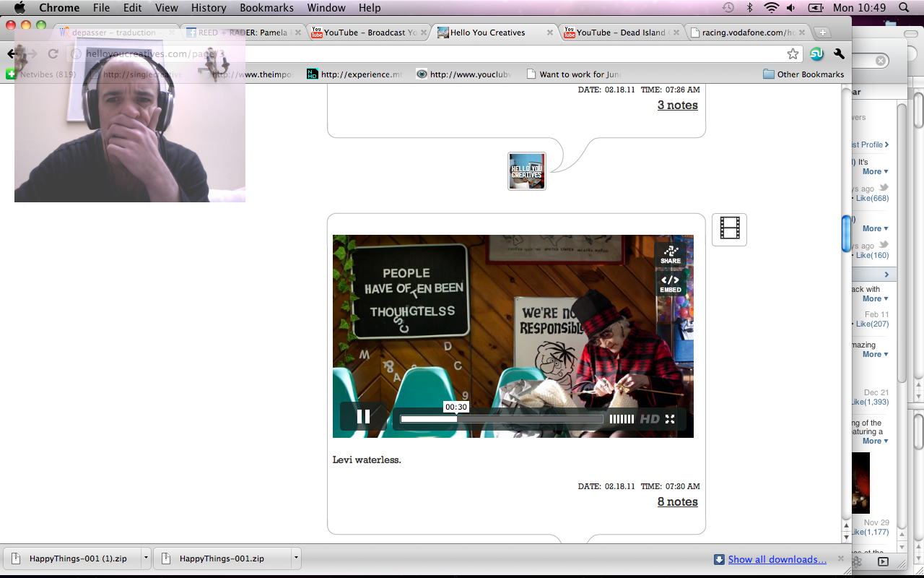This screenshot has width=924, height=578.
Task: Click the Share icon on video
Action: pos(670,254)
